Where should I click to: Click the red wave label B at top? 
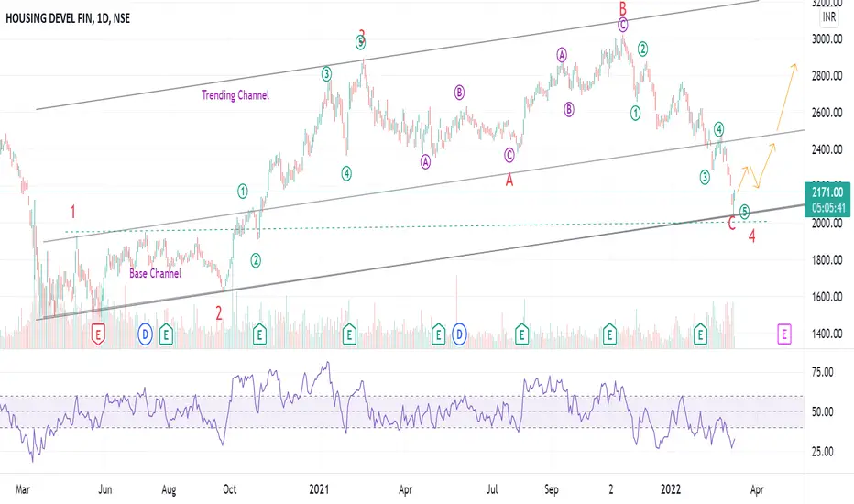(x=622, y=9)
